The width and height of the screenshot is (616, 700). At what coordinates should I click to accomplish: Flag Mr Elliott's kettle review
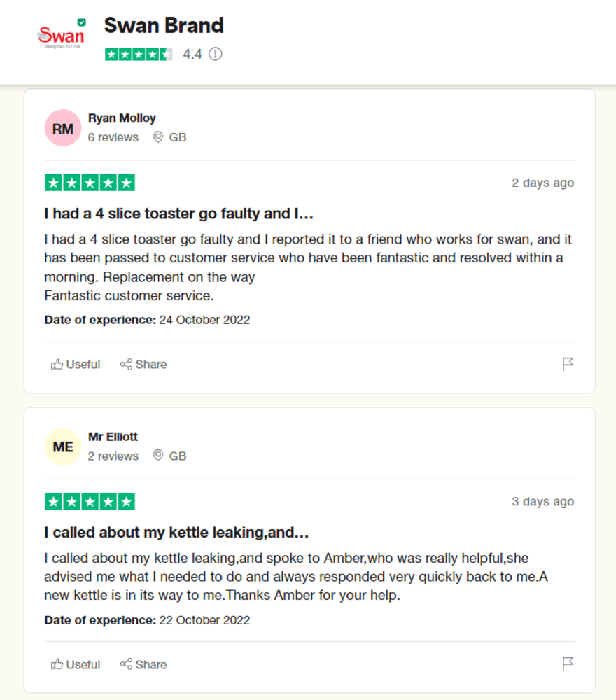click(568, 664)
